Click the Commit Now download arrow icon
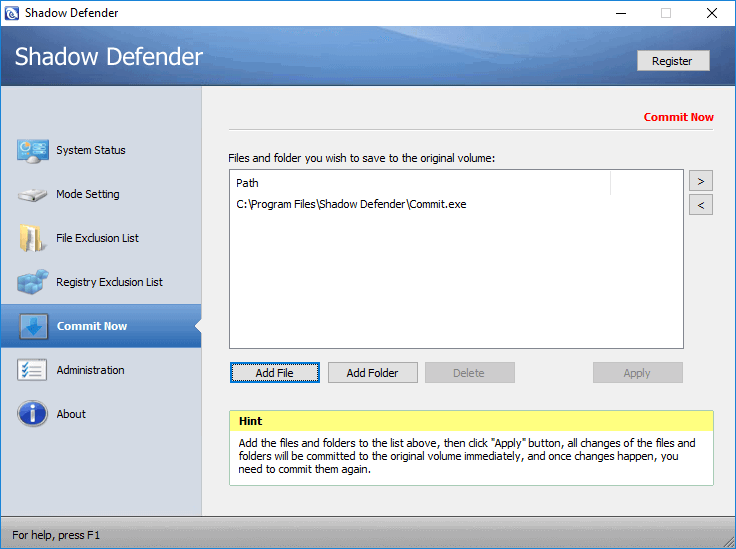The image size is (736, 549). 33,326
